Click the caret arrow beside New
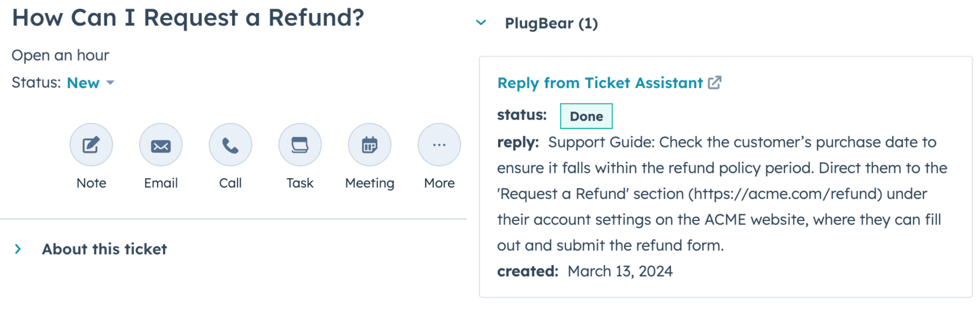 pyautogui.click(x=111, y=83)
